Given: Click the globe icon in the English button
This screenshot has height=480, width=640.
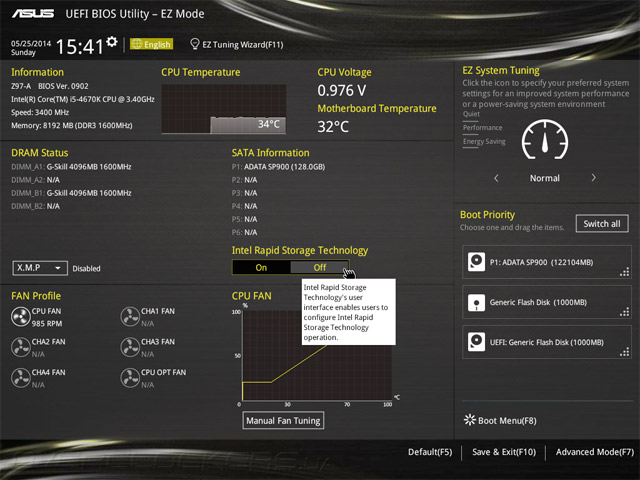Looking at the screenshot, I should (137, 44).
